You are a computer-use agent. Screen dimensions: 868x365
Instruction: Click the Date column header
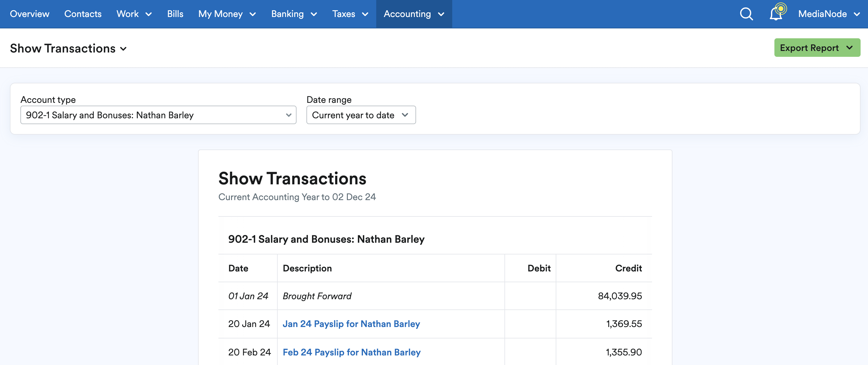238,268
